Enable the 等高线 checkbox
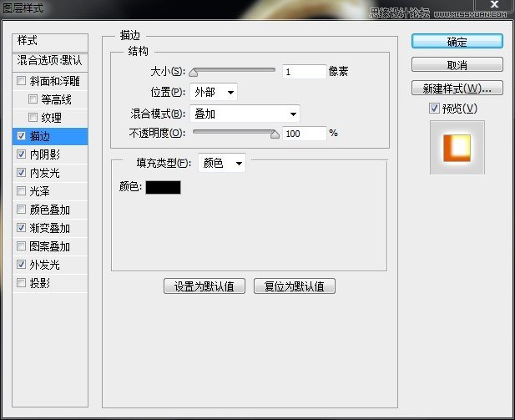 tap(33, 99)
